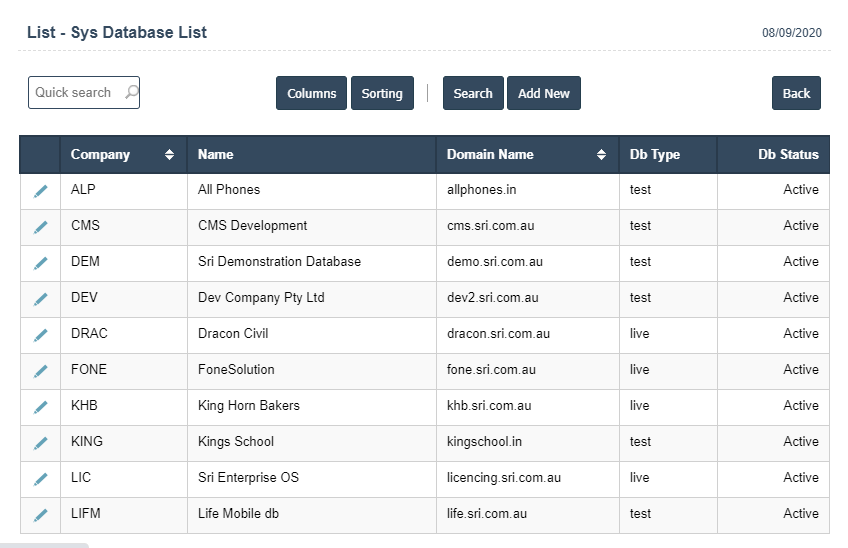Viewport: 848px width, 548px height.
Task: Click the pencil icon beside FONE
Action: 40,371
